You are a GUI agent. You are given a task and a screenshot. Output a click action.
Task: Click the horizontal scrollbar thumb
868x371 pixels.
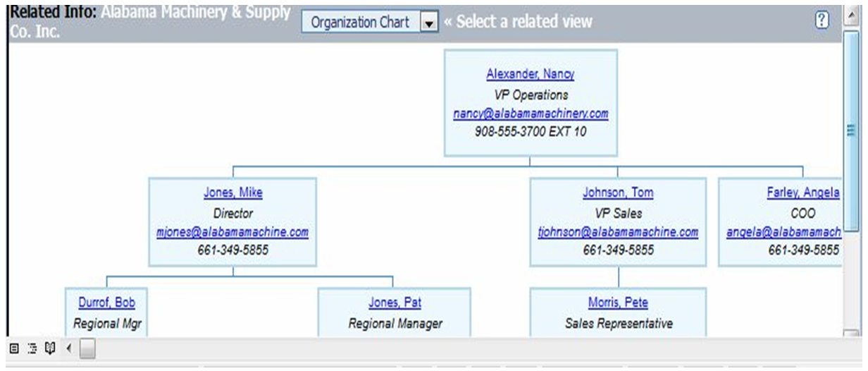[x=87, y=348]
